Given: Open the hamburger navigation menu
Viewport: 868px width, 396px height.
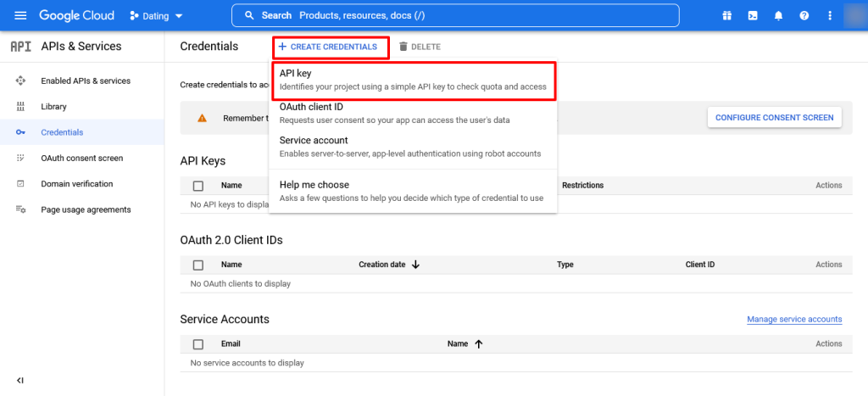Looking at the screenshot, I should point(20,15).
